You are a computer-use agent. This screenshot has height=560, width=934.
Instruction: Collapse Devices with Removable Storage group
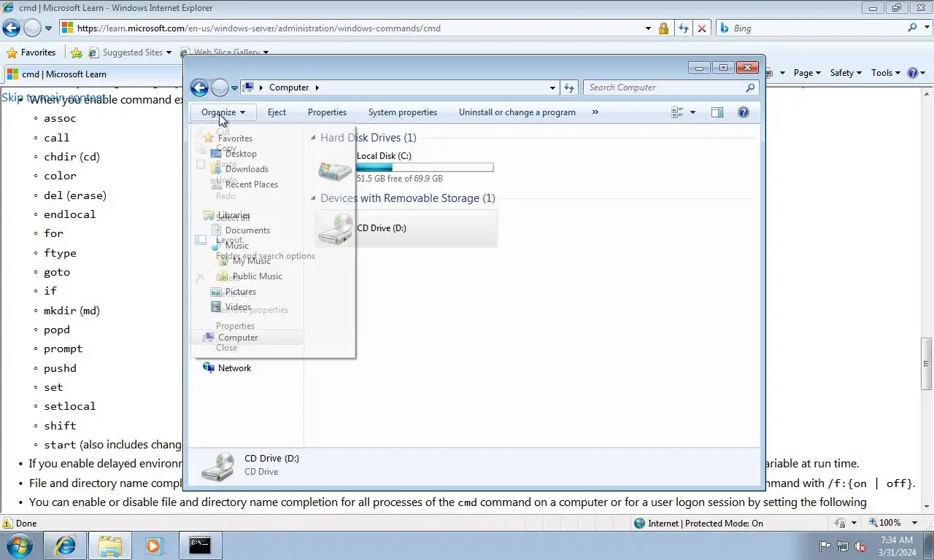(314, 198)
